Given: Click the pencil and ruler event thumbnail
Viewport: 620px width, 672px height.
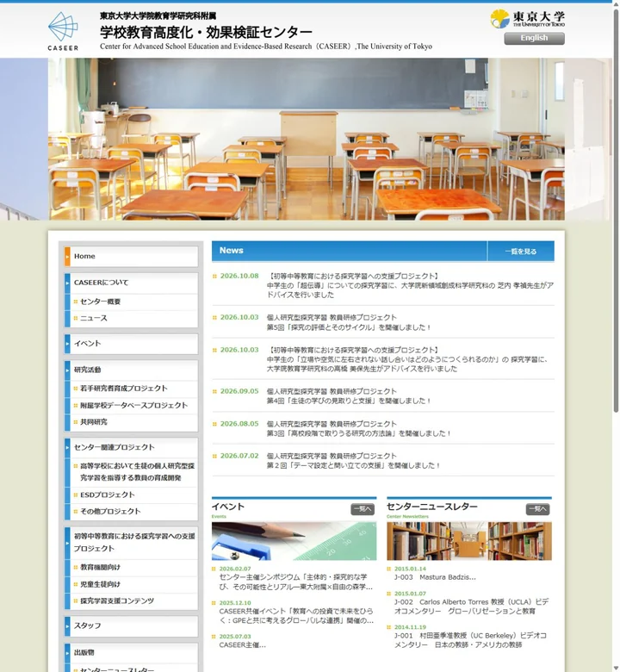Looking at the screenshot, I should point(294,541).
